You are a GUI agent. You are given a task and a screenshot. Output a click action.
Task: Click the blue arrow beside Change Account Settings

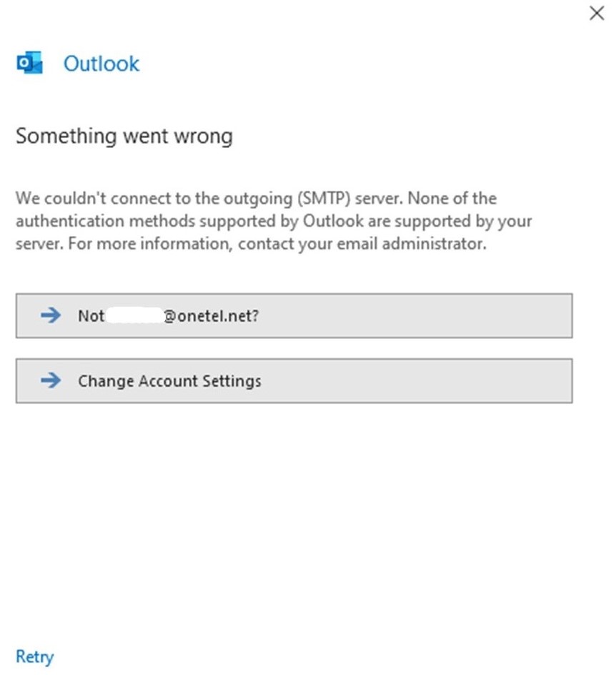click(51, 380)
